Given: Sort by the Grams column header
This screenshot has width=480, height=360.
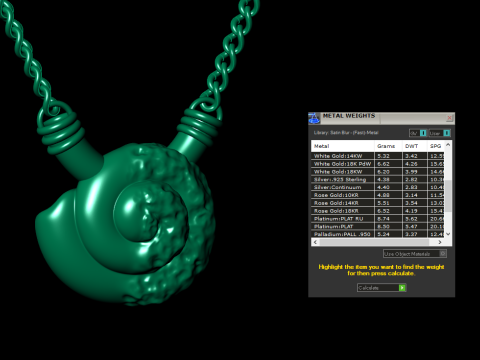Looking at the screenshot, I should 388,146.
